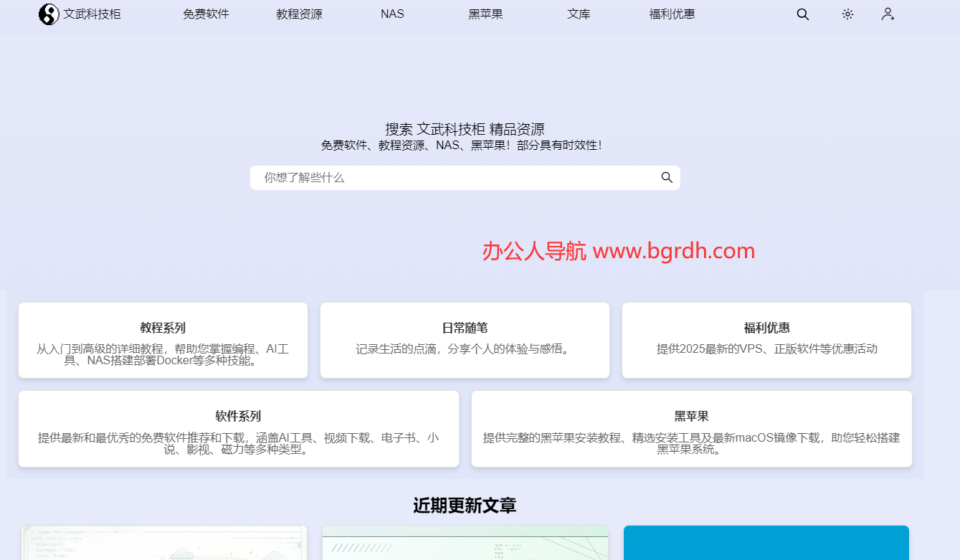The width and height of the screenshot is (960, 560).
Task: Open the 福利优惠 menu item
Action: point(672,14)
